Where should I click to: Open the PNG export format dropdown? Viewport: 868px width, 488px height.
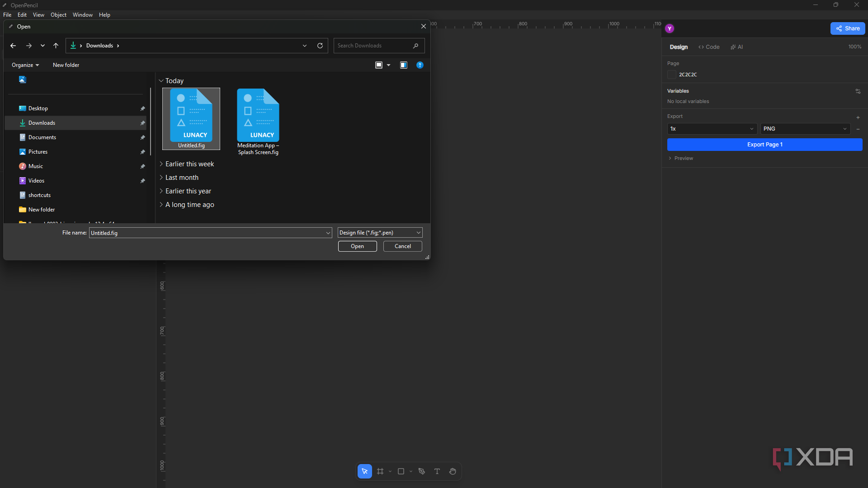[x=805, y=129]
